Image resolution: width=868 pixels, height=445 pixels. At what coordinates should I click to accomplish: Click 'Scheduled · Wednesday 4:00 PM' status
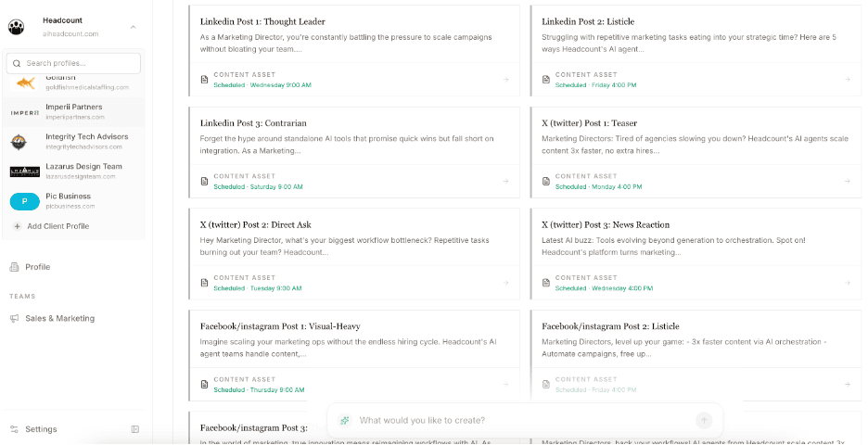click(604, 288)
